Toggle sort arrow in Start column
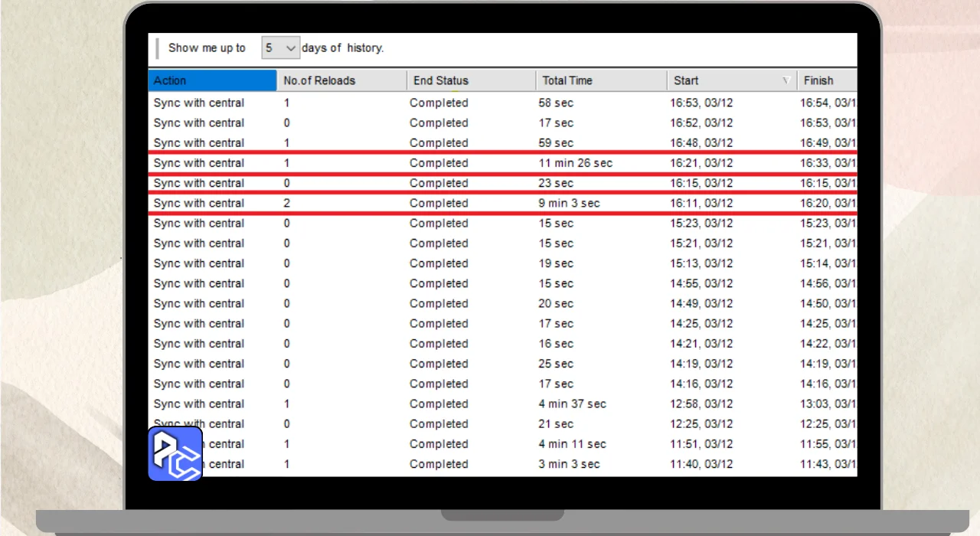 coord(786,81)
